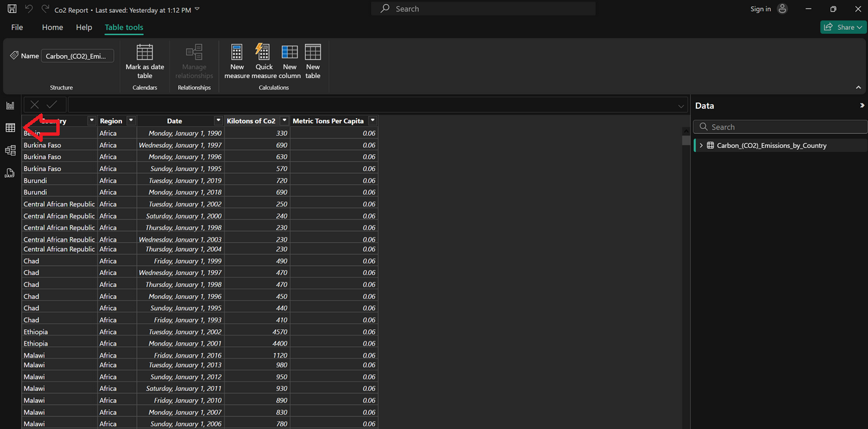Click the cell 'Wednesday, January 1, 1997' for Burkina Faso
The width and height of the screenshot is (868, 429).
(180, 145)
